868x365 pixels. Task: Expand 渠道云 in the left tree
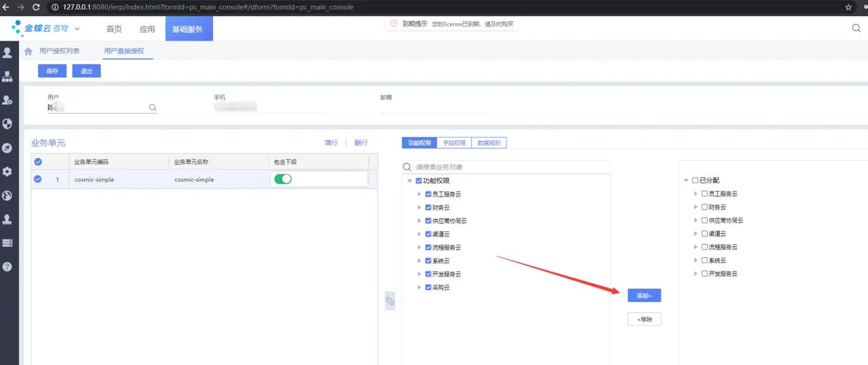click(419, 234)
